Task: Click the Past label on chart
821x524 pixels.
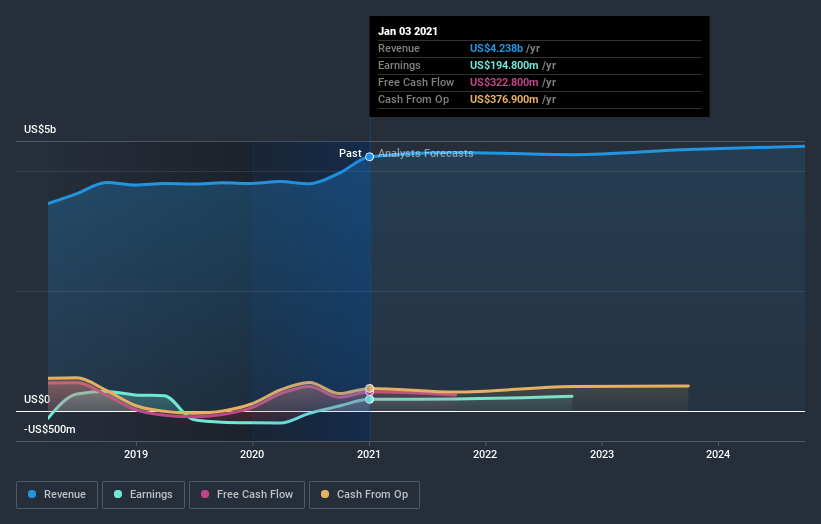Action: (350, 153)
